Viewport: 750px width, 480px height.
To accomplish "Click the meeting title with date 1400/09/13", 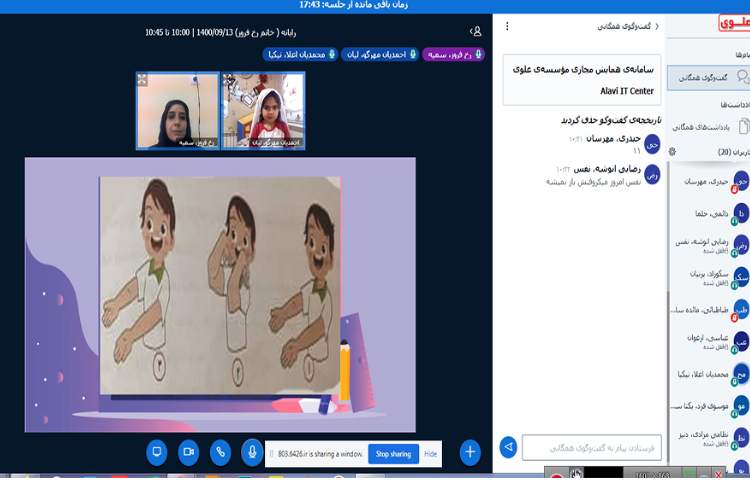I will 221,32.
